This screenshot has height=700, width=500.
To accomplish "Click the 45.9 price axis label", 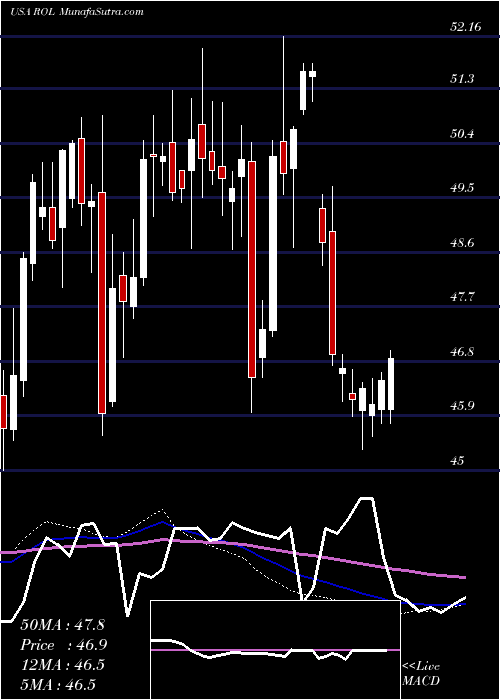I will pos(462,405).
